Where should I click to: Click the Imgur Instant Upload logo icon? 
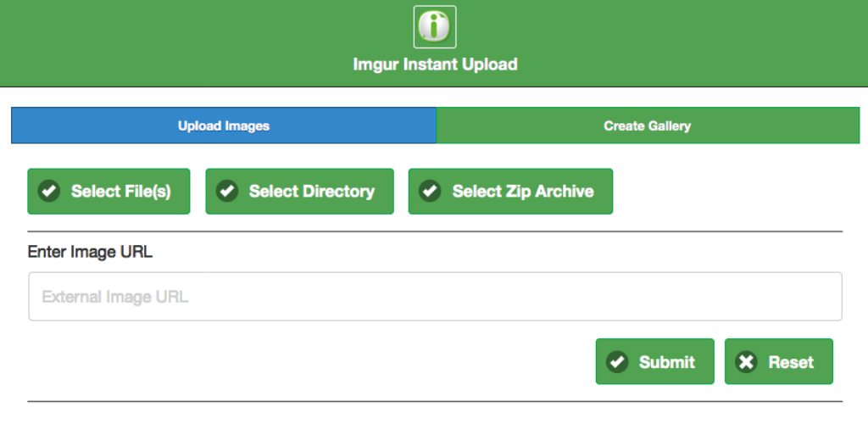pos(434,26)
